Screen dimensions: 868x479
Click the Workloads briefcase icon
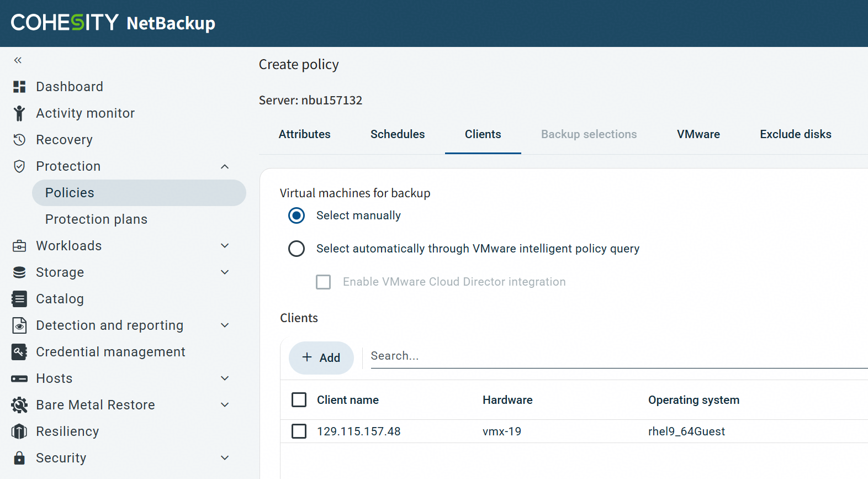click(x=19, y=246)
